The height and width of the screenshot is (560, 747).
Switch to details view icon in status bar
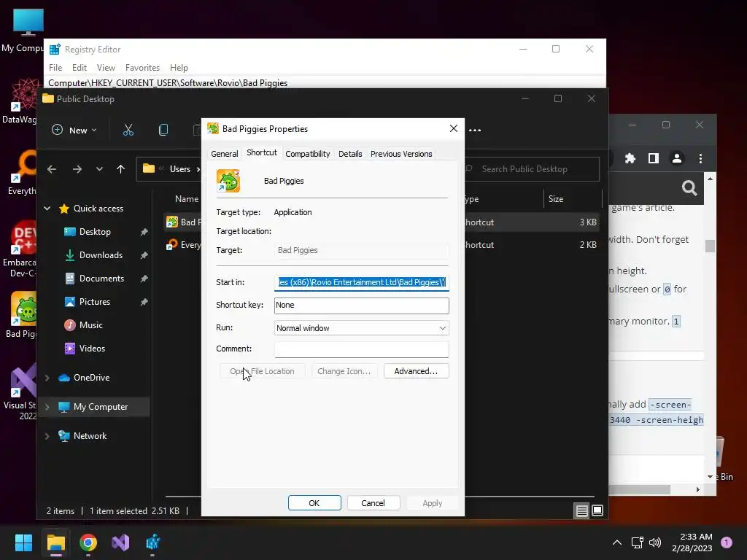[x=581, y=511]
